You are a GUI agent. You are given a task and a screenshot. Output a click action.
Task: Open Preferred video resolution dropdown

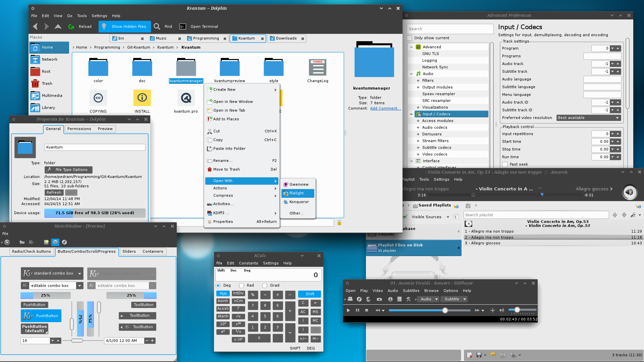click(x=589, y=118)
